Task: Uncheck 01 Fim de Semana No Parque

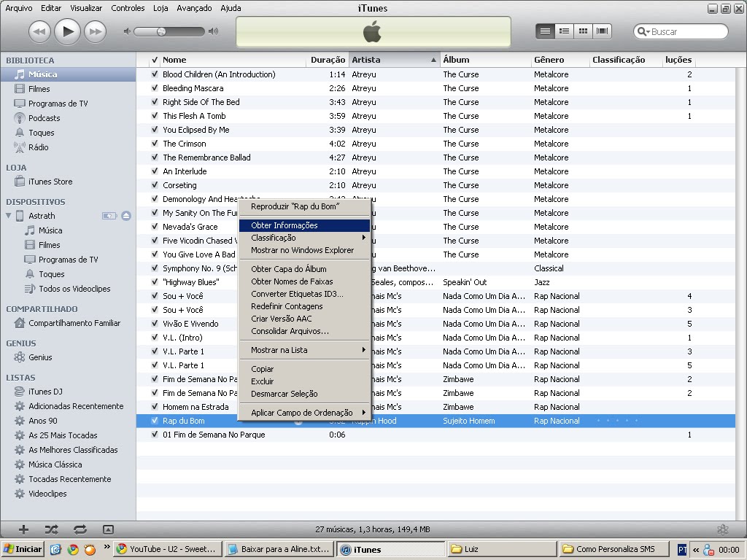Action: click(x=155, y=435)
